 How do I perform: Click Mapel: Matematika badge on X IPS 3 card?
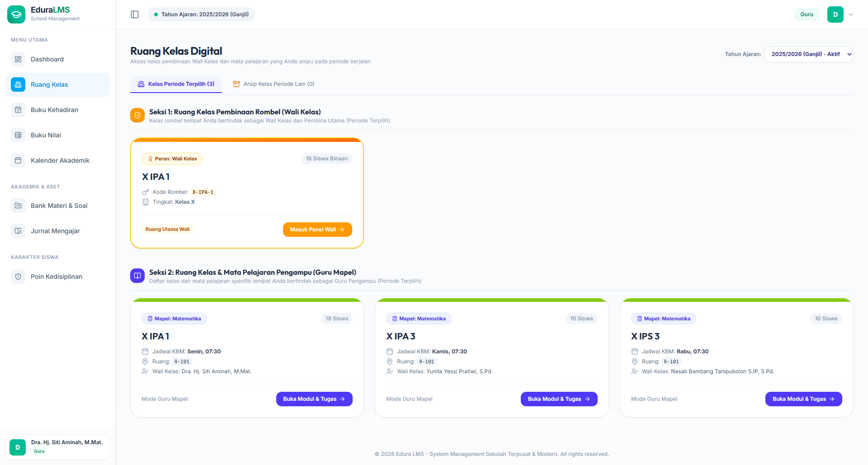(664, 319)
